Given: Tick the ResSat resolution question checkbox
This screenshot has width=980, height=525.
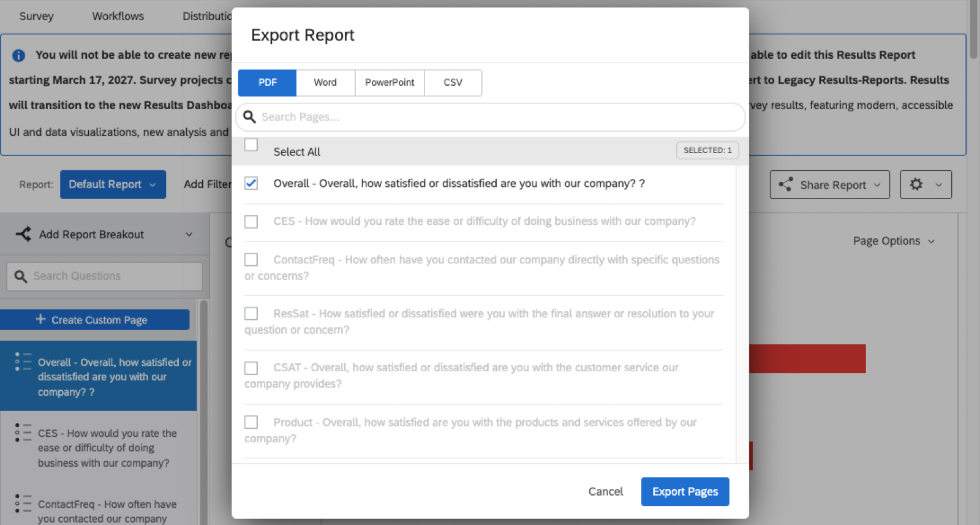Looking at the screenshot, I should [x=251, y=314].
